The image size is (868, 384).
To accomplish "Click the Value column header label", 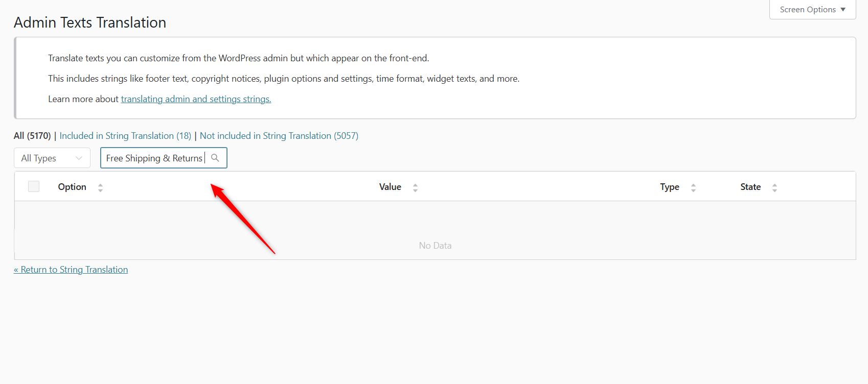I will (x=390, y=187).
